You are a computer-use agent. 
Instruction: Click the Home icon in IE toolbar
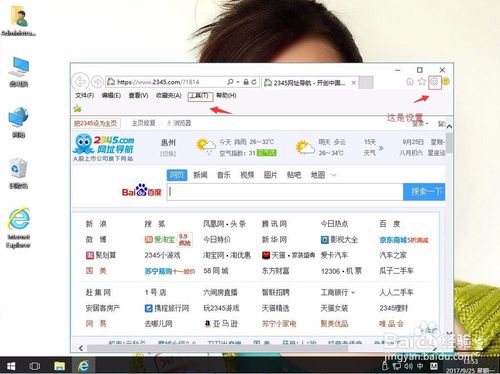[410, 82]
